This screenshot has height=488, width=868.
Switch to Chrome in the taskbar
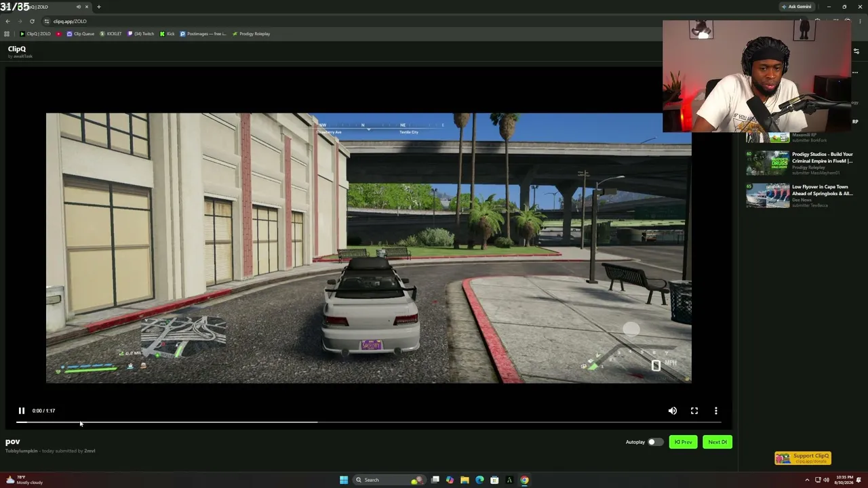click(524, 480)
